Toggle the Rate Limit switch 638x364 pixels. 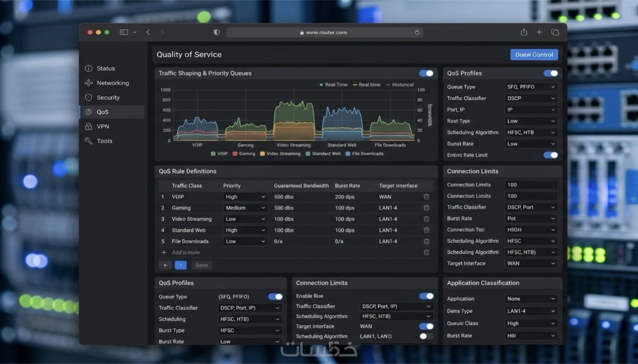tap(551, 155)
